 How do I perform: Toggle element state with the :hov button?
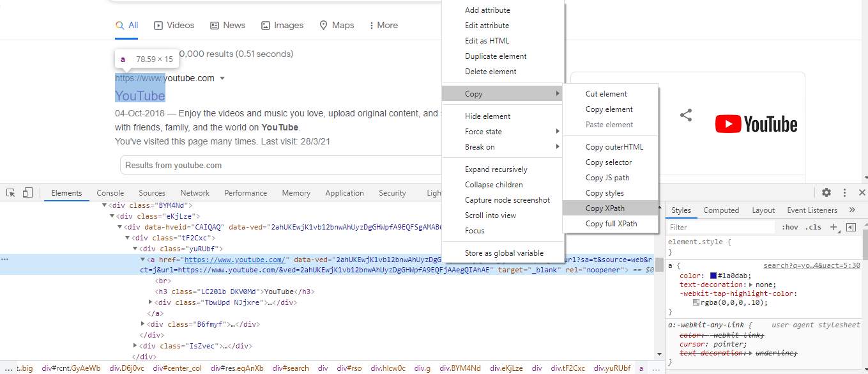point(791,227)
